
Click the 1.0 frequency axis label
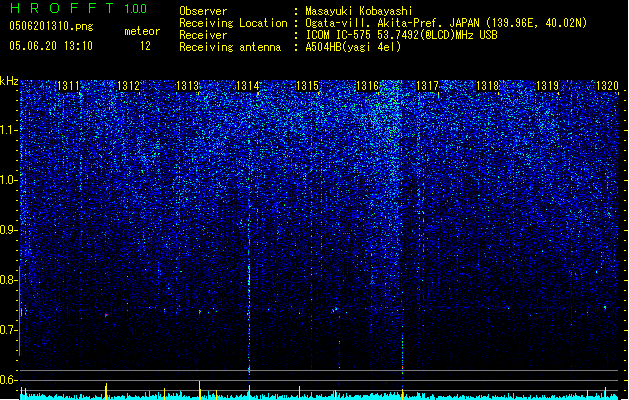[x=9, y=180]
